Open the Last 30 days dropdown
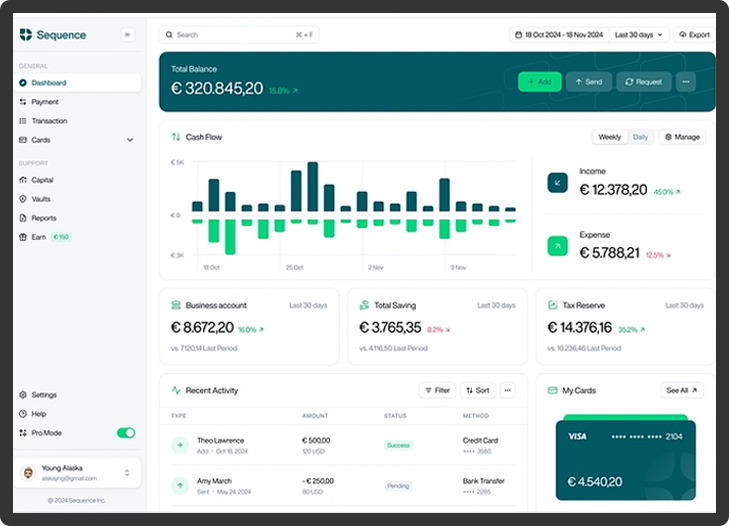Viewport: 729px width, 526px height. tap(639, 35)
